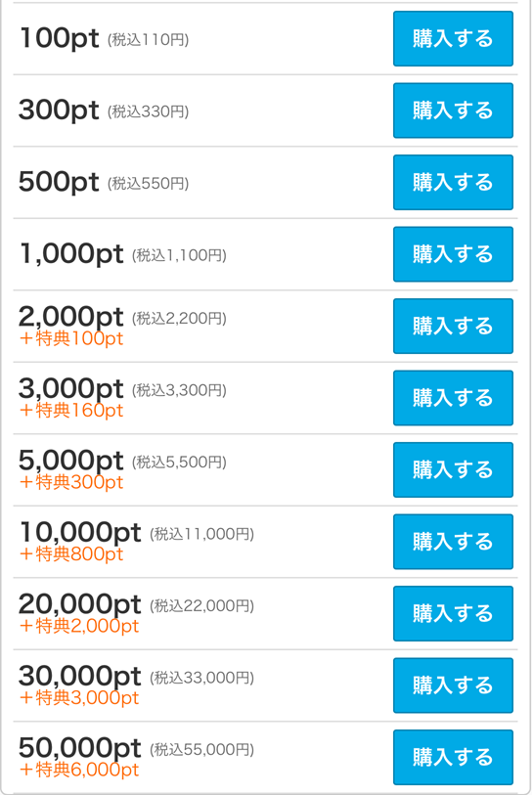The height and width of the screenshot is (795, 532).
Task: Select the 1,000pt row label
Action: pyautogui.click(x=71, y=253)
